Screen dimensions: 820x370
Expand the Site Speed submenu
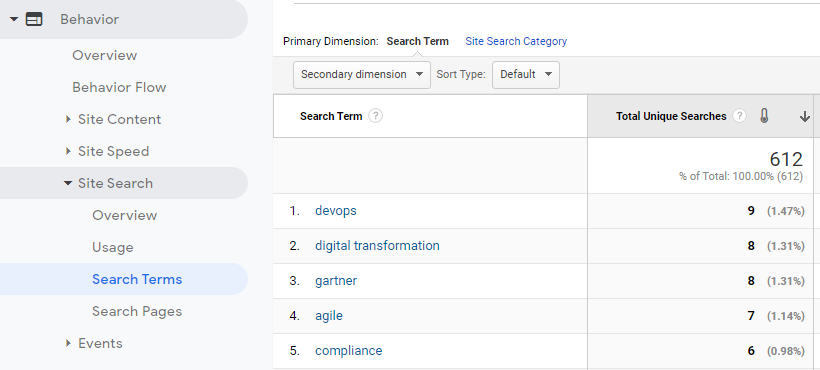pyautogui.click(x=68, y=151)
